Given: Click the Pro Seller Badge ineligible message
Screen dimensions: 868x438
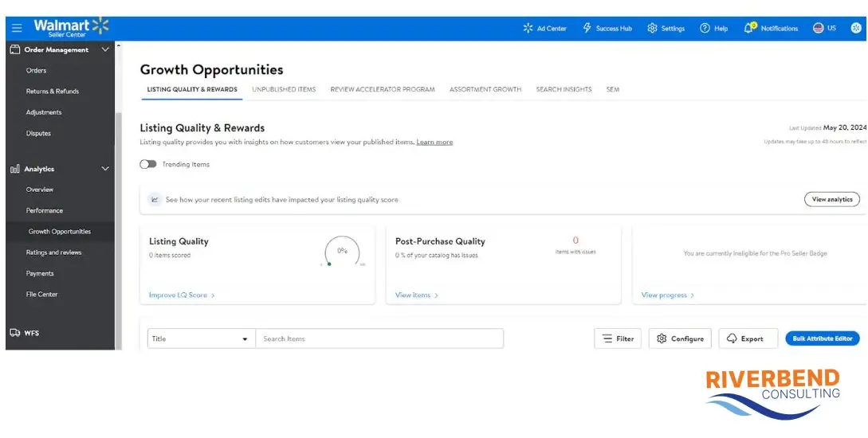Looking at the screenshot, I should 755,253.
